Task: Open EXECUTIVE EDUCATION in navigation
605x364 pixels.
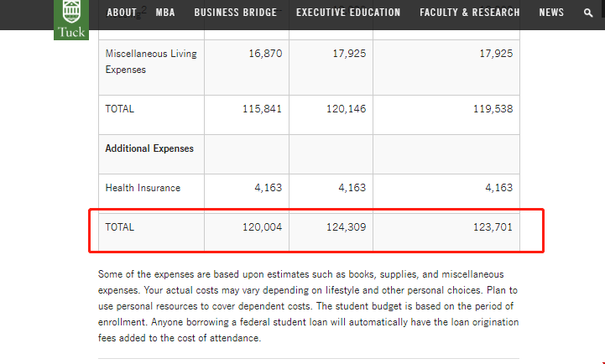Action: [x=348, y=13]
